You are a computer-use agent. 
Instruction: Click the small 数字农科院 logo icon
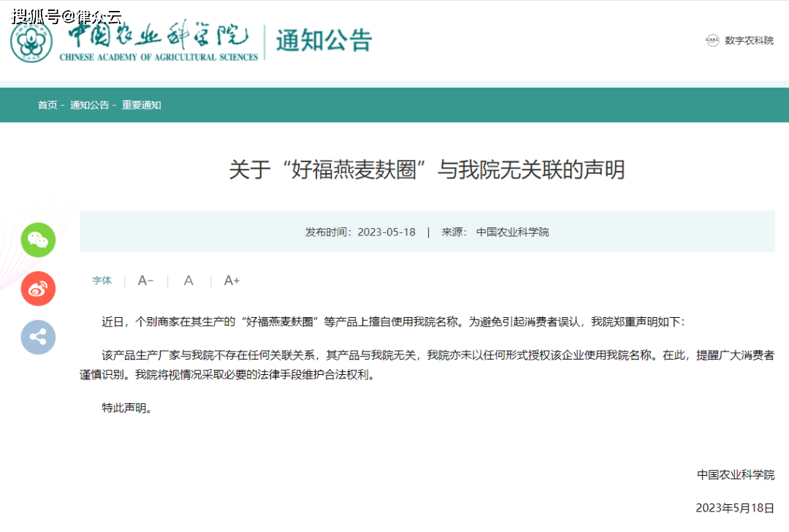coord(712,40)
